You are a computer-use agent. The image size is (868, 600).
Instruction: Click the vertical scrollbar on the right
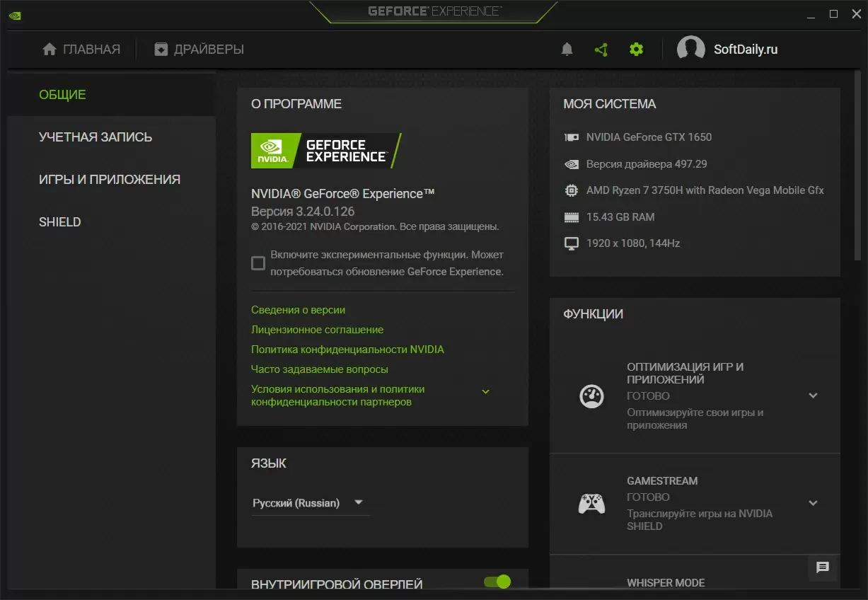(858, 170)
